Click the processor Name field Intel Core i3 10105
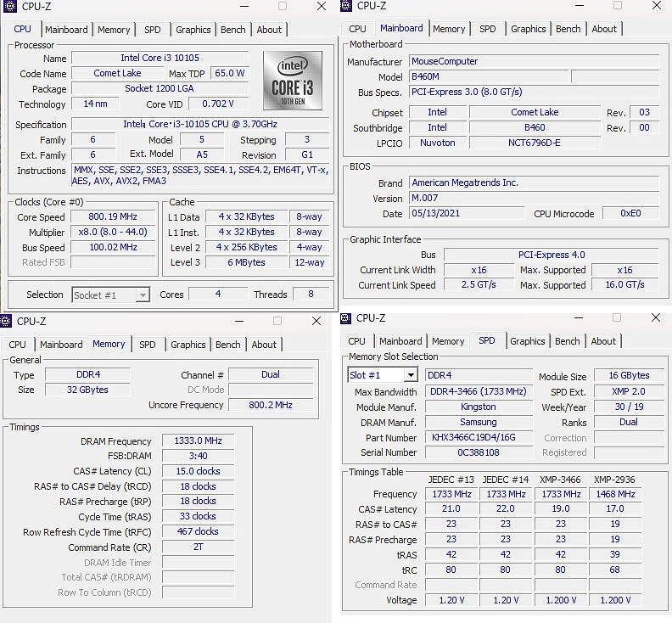The image size is (672, 623). pyautogui.click(x=160, y=58)
